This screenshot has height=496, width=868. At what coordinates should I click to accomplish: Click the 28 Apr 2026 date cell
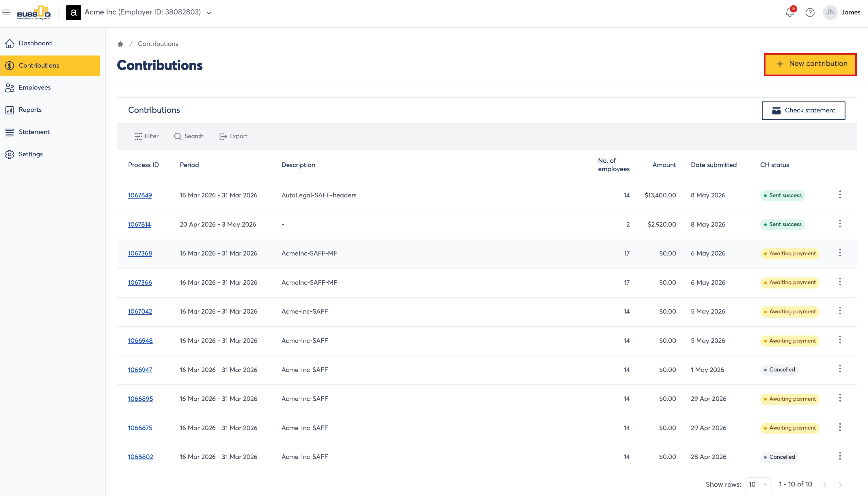pos(708,457)
